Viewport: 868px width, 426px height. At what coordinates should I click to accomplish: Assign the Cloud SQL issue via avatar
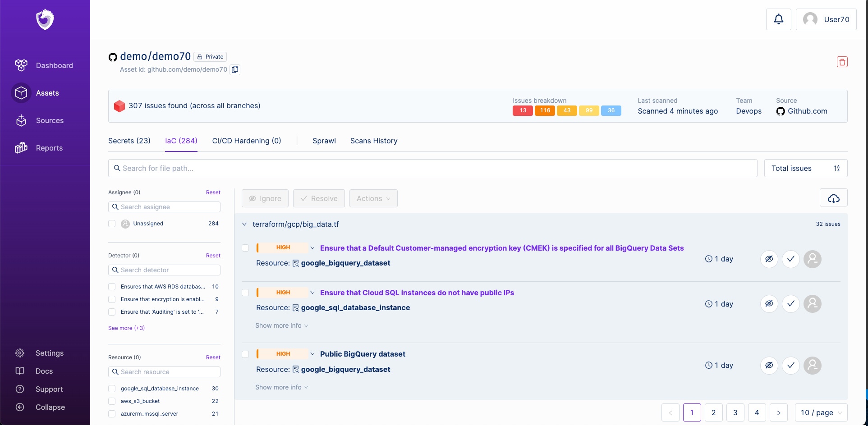pyautogui.click(x=812, y=304)
